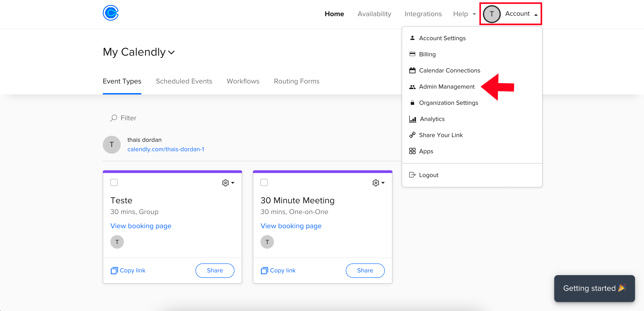Screen dimensions: 644x311
Task: Click the Billing card icon
Action: coord(412,54)
